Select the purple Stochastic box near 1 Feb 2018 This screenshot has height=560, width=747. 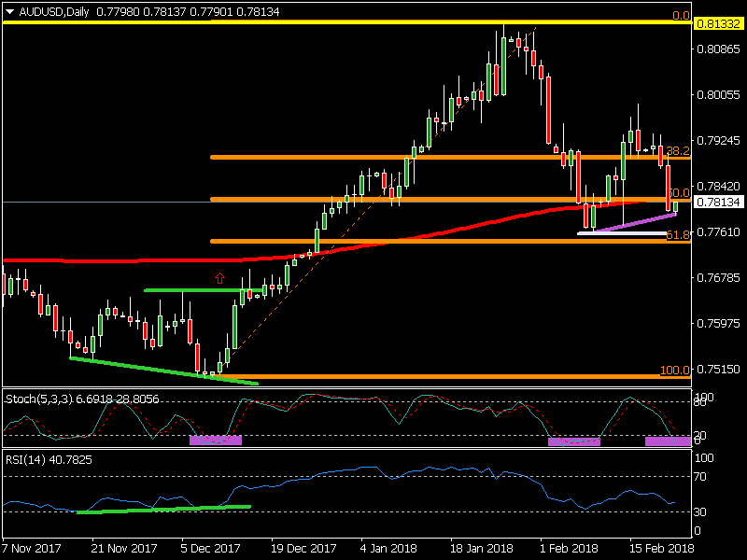point(573,442)
